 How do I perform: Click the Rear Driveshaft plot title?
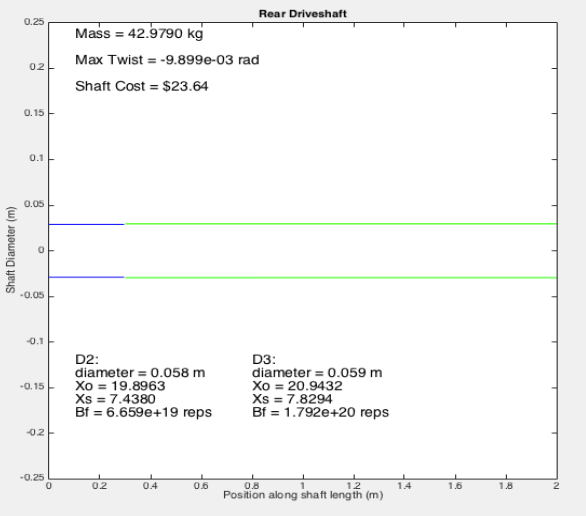(x=303, y=14)
